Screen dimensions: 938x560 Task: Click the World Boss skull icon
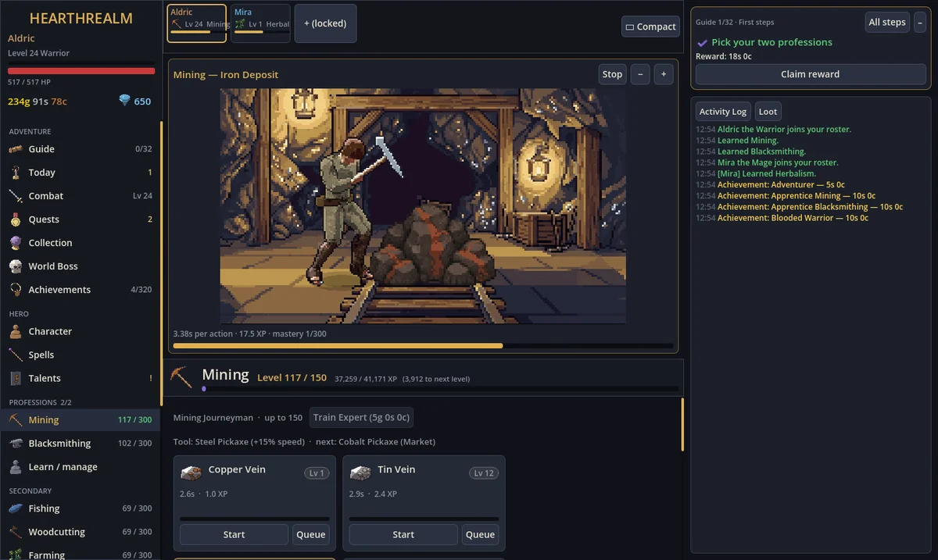pyautogui.click(x=16, y=266)
